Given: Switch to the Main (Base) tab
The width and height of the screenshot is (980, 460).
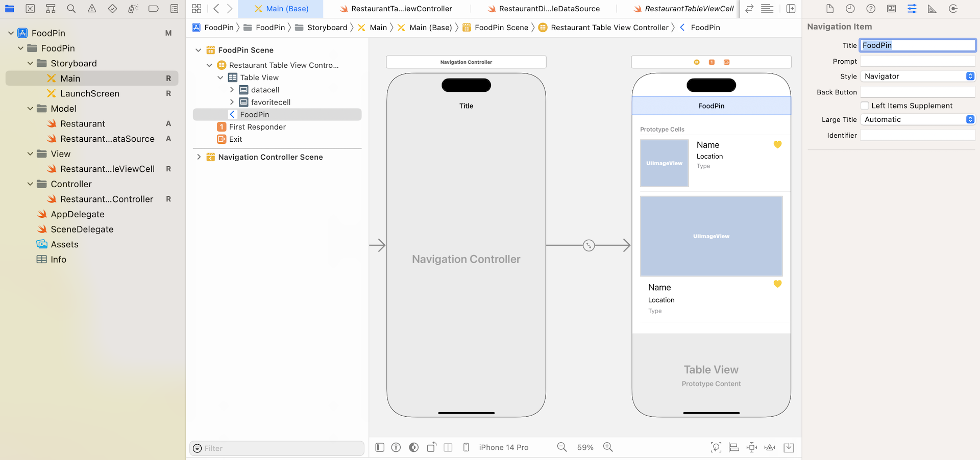Looking at the screenshot, I should coord(287,9).
